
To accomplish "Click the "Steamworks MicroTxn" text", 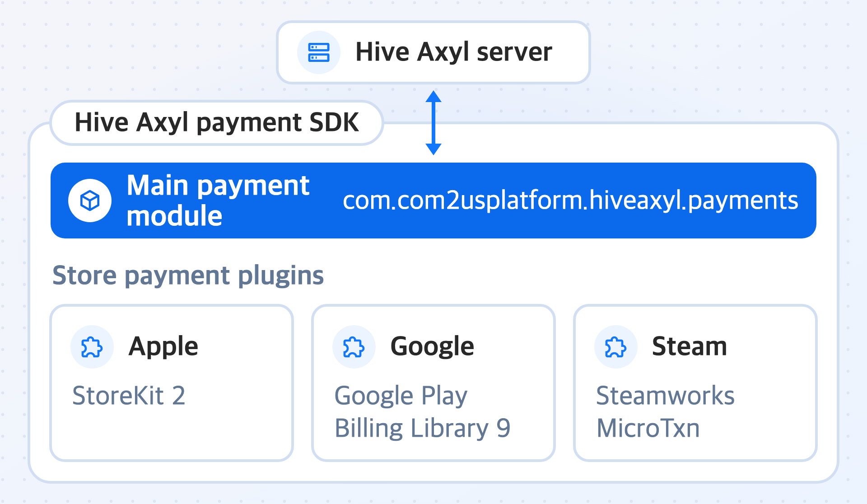I will pyautogui.click(x=666, y=412).
